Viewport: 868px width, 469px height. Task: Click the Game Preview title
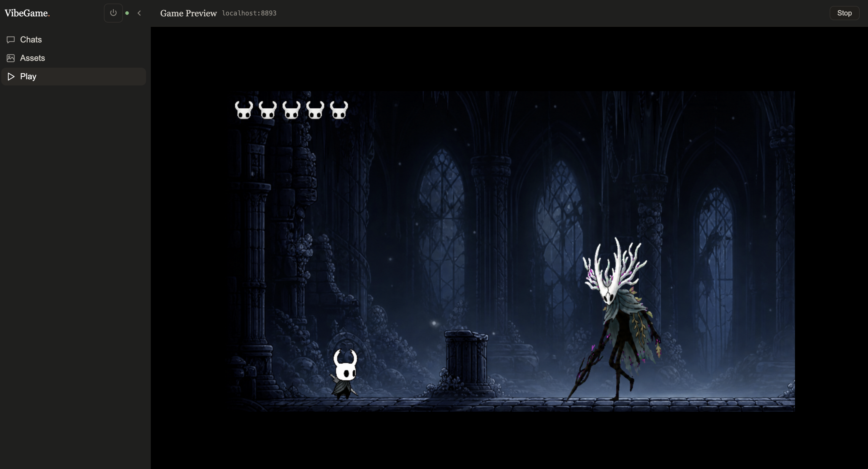pos(189,13)
